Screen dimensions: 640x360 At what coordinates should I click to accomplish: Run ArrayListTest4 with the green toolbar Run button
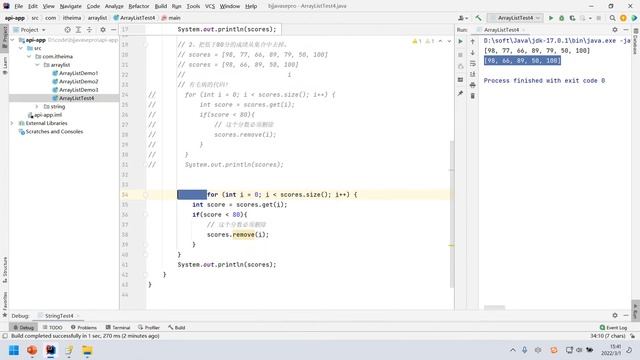[x=551, y=18]
